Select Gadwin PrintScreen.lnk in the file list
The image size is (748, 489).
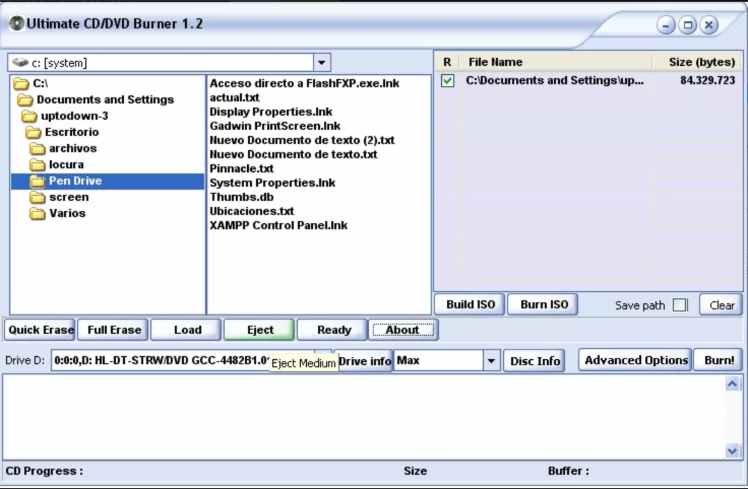click(x=275, y=126)
